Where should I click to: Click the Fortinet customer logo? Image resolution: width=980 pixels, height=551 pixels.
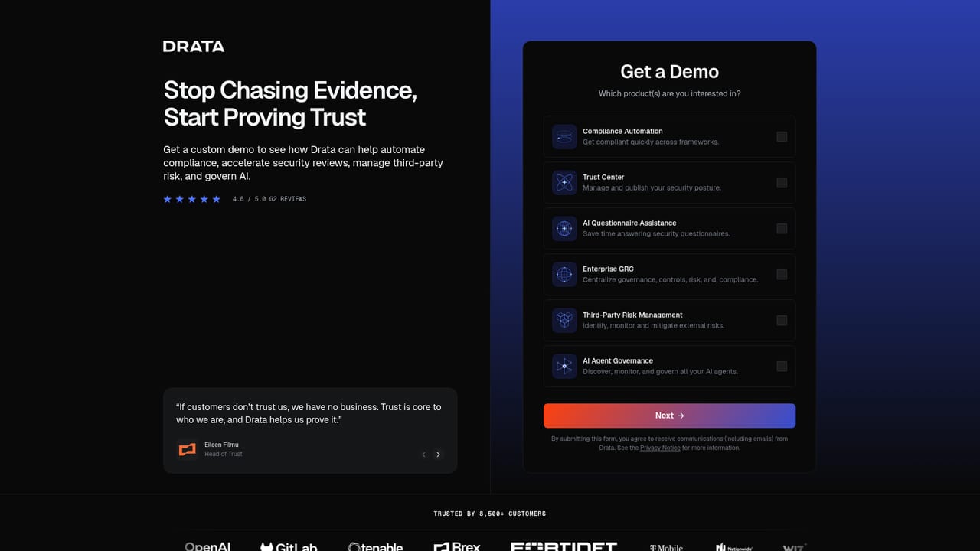point(564,546)
